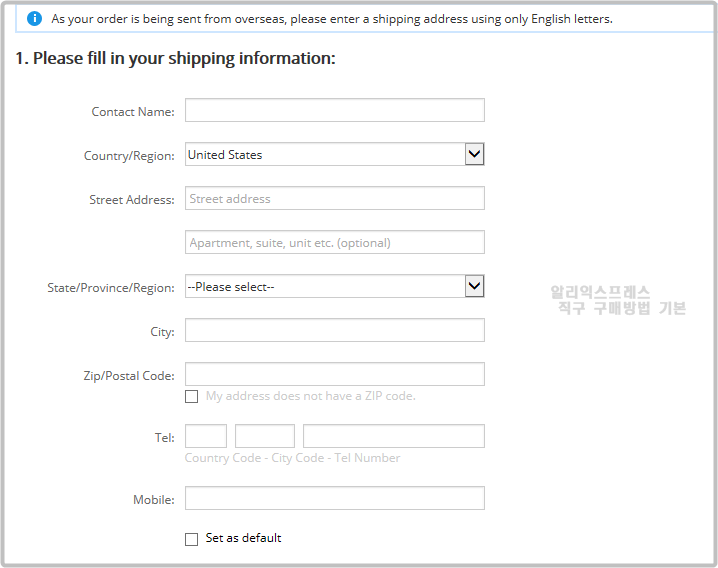Screen dimensions: 718x568
Task: Click the Contact Name label
Action: (x=133, y=112)
